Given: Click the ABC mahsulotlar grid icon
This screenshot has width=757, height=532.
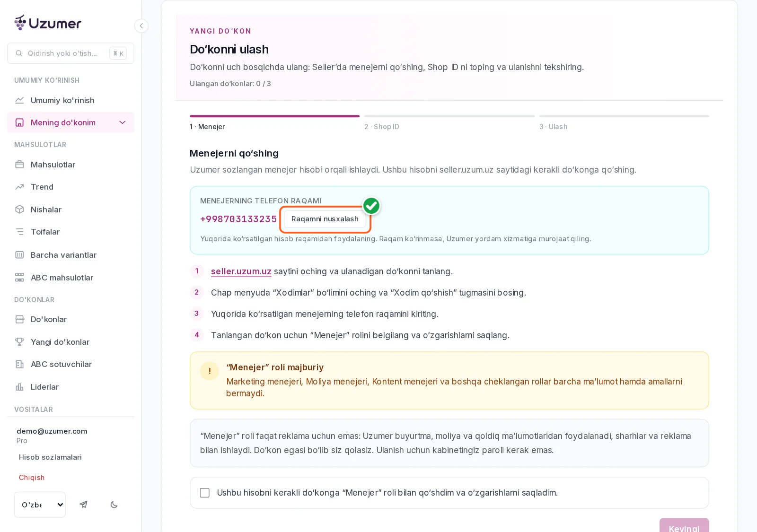Looking at the screenshot, I should 19,278.
